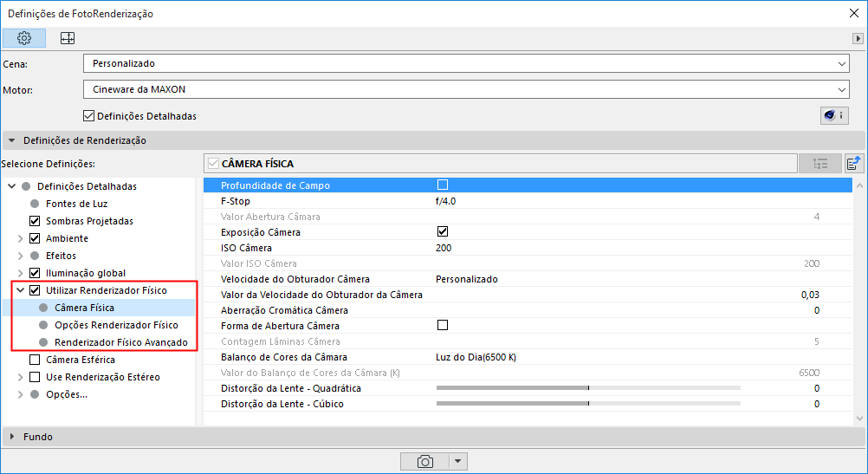The height and width of the screenshot is (474, 868).
Task: Click the camera render button
Action: tap(424, 461)
